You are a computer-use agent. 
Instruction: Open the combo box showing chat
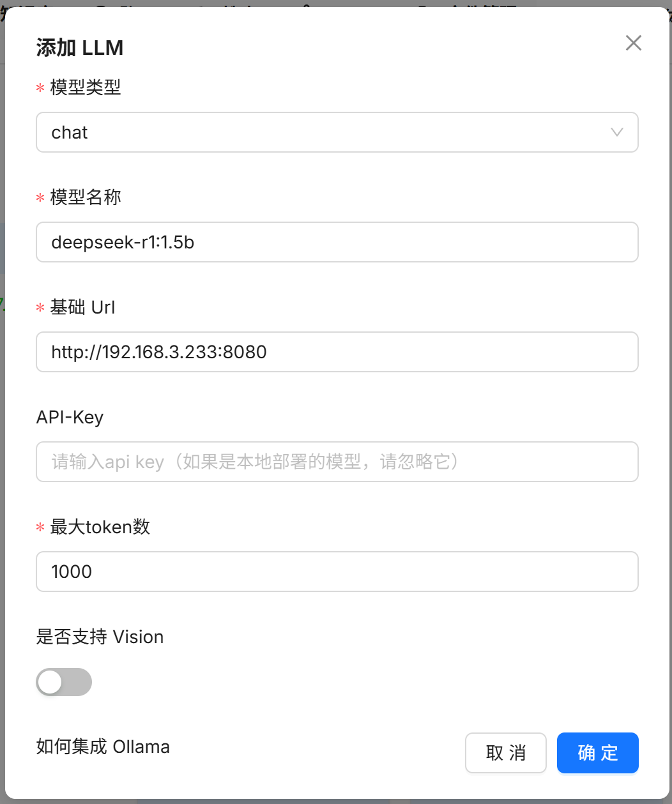click(x=337, y=132)
